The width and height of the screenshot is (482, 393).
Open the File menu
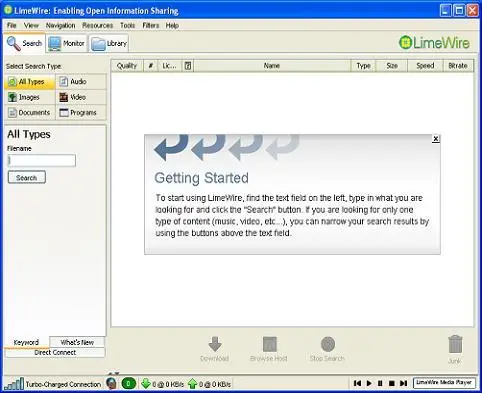[12, 25]
